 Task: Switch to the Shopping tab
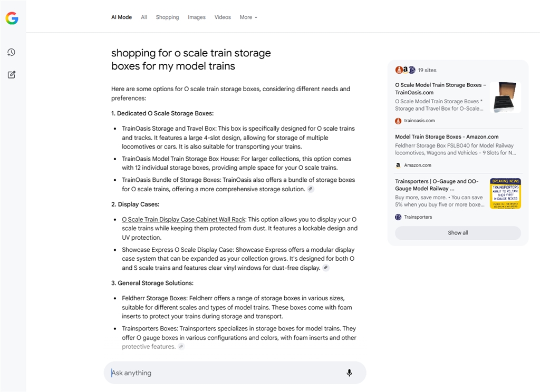[167, 17]
